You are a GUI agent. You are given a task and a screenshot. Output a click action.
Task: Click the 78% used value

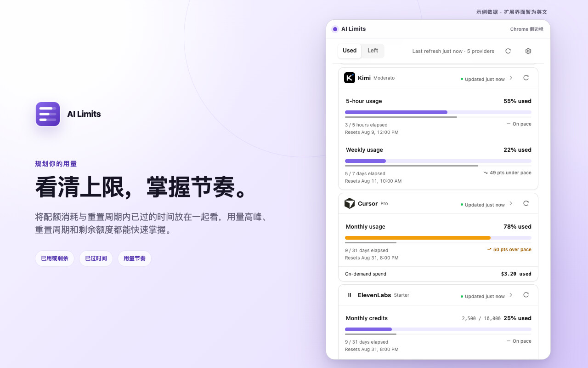tap(517, 227)
